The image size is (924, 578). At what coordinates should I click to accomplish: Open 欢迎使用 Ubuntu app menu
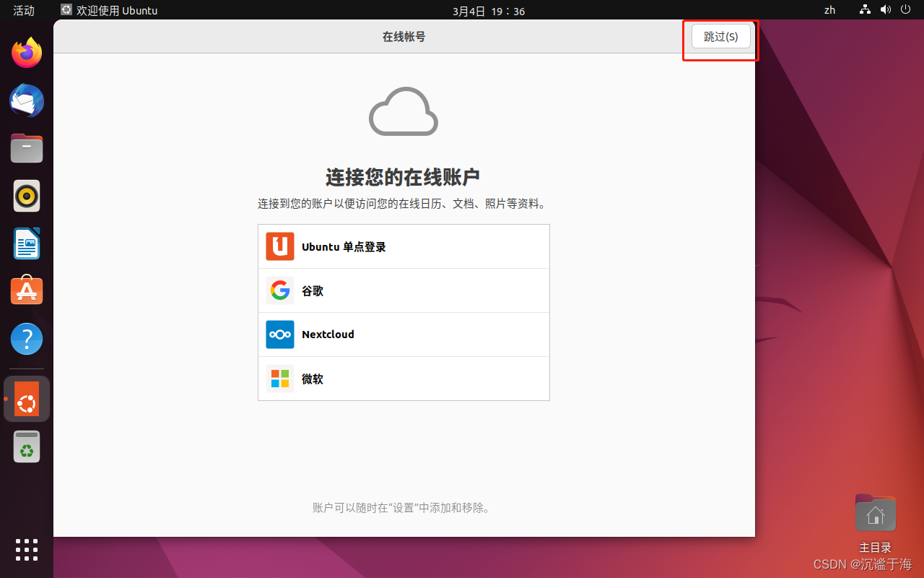point(109,10)
